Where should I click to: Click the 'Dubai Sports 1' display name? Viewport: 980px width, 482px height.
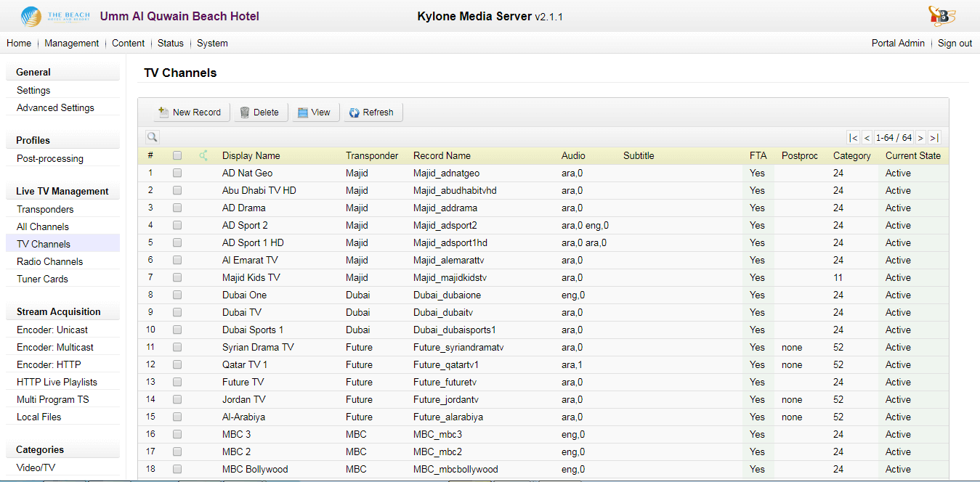[x=253, y=330]
